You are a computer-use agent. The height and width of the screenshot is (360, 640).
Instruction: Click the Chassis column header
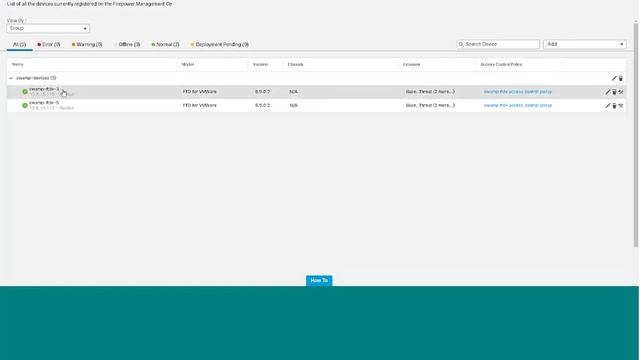tap(296, 64)
